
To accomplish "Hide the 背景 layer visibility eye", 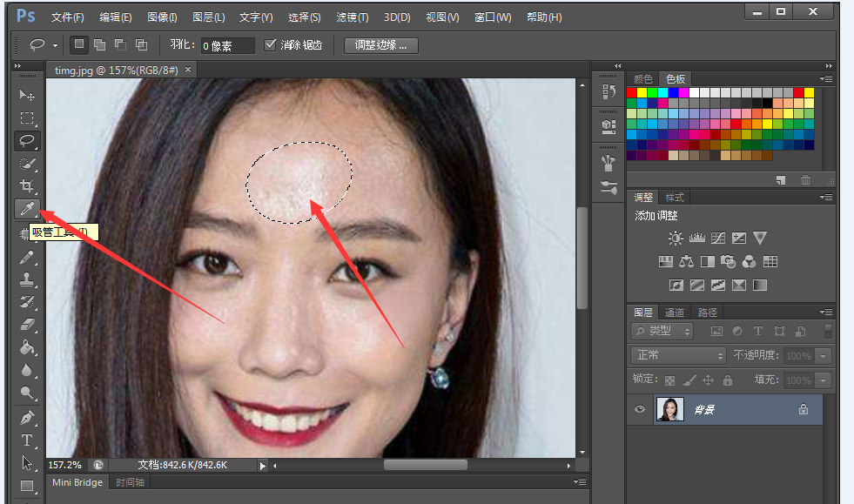I will tap(639, 409).
